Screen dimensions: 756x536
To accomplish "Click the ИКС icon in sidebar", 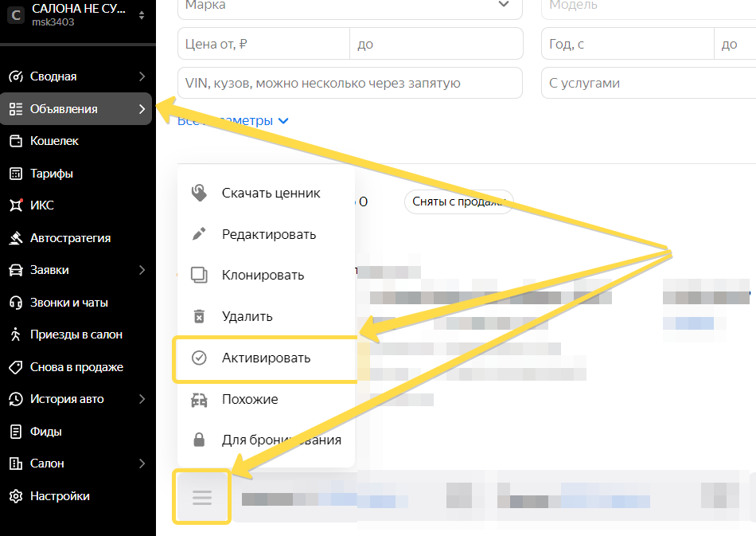I will [x=15, y=205].
